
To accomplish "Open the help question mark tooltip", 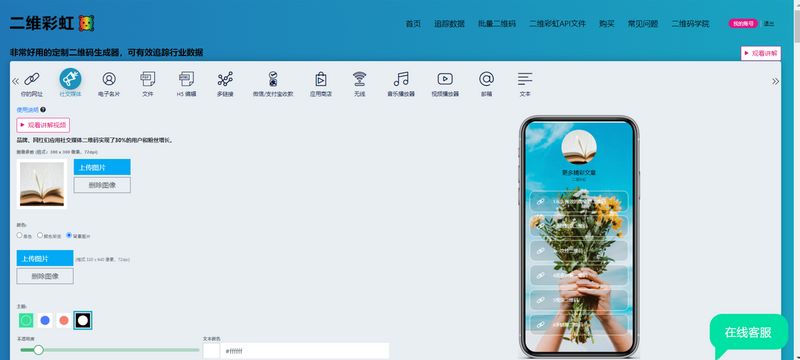I will click(x=43, y=110).
